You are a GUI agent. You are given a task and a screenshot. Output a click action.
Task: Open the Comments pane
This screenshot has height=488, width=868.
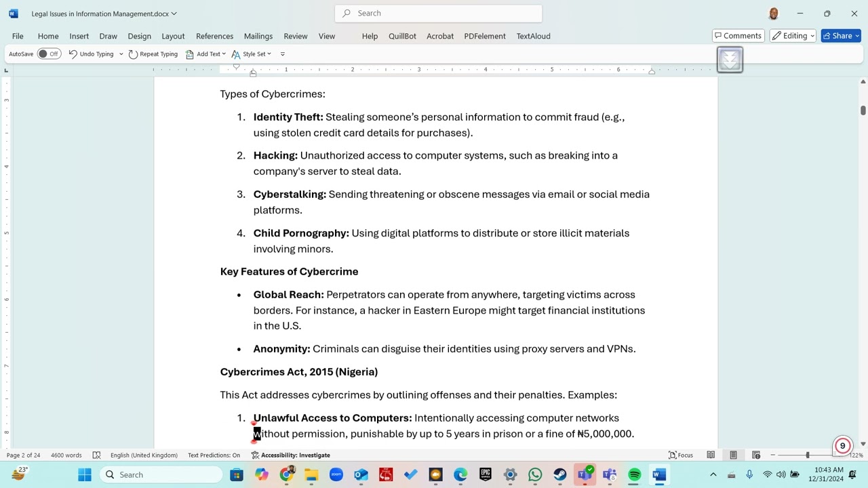tap(738, 36)
